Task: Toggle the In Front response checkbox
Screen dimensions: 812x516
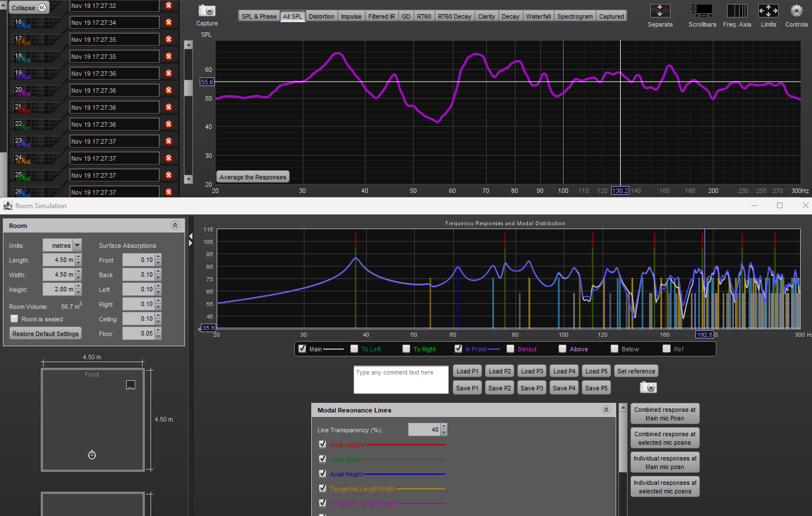Action: coord(458,349)
